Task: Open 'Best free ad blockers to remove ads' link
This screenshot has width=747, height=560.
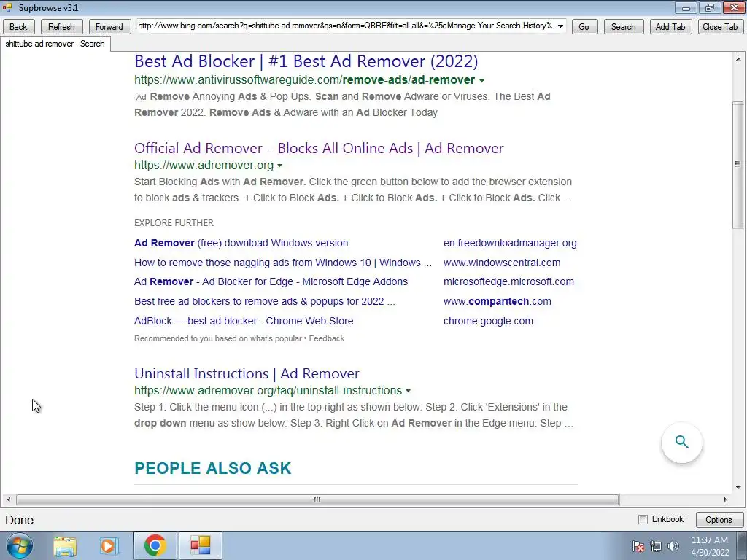Action: pyautogui.click(x=264, y=301)
